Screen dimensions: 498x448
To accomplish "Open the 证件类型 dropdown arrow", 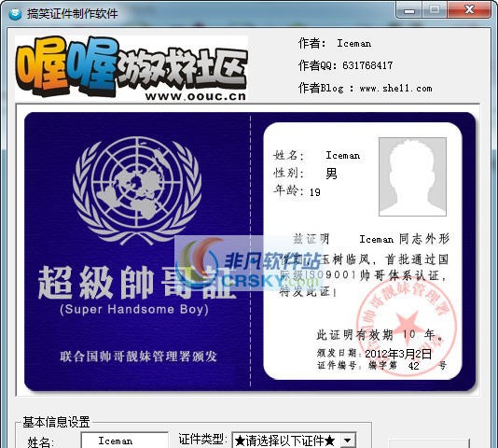I will (x=348, y=441).
